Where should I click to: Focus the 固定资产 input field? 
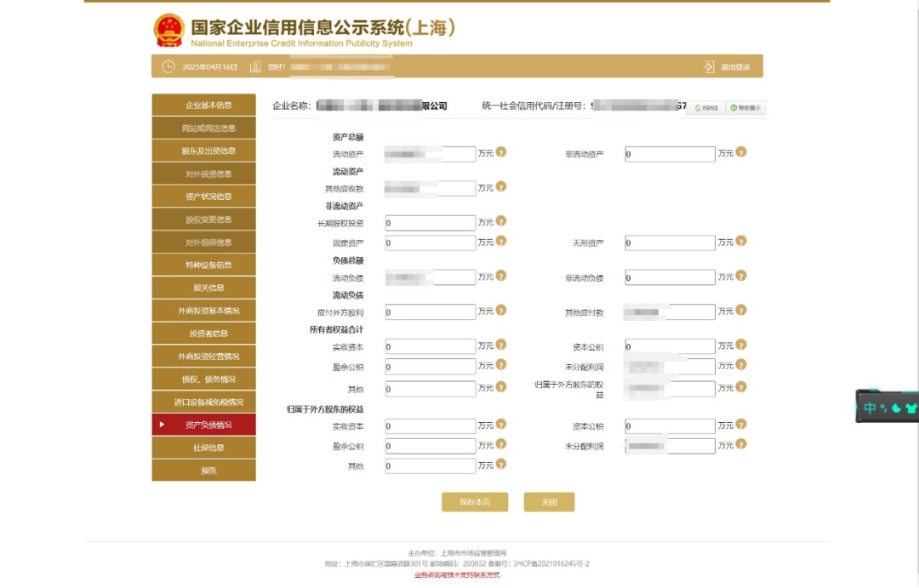point(431,243)
